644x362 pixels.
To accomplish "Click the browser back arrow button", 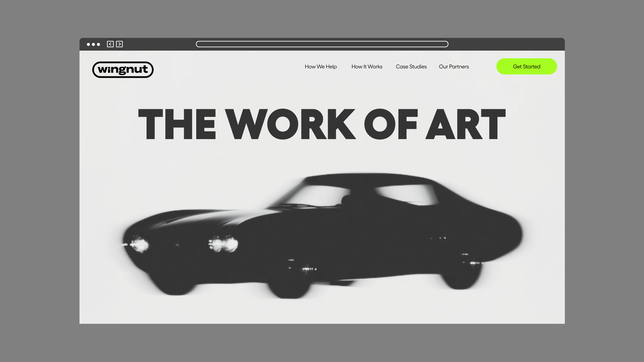I will pyautogui.click(x=110, y=44).
